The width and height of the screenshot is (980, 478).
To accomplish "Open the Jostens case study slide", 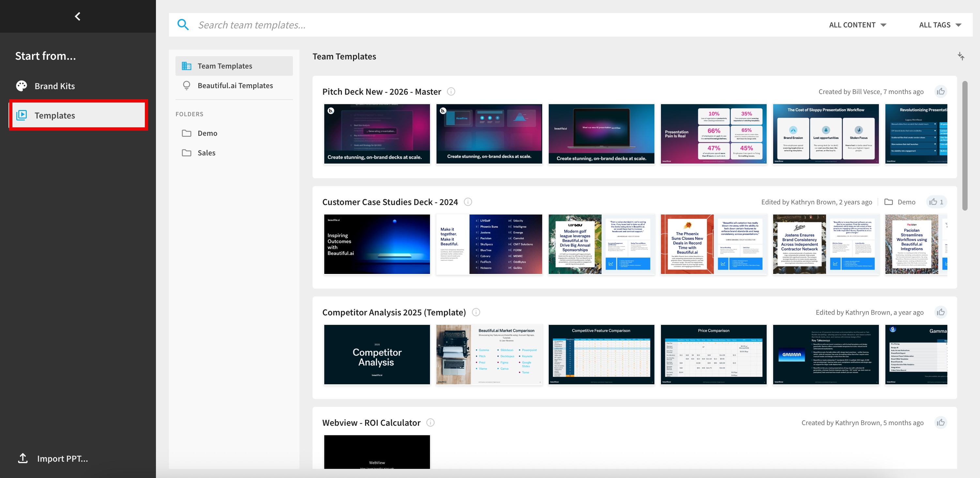I will pyautogui.click(x=826, y=244).
